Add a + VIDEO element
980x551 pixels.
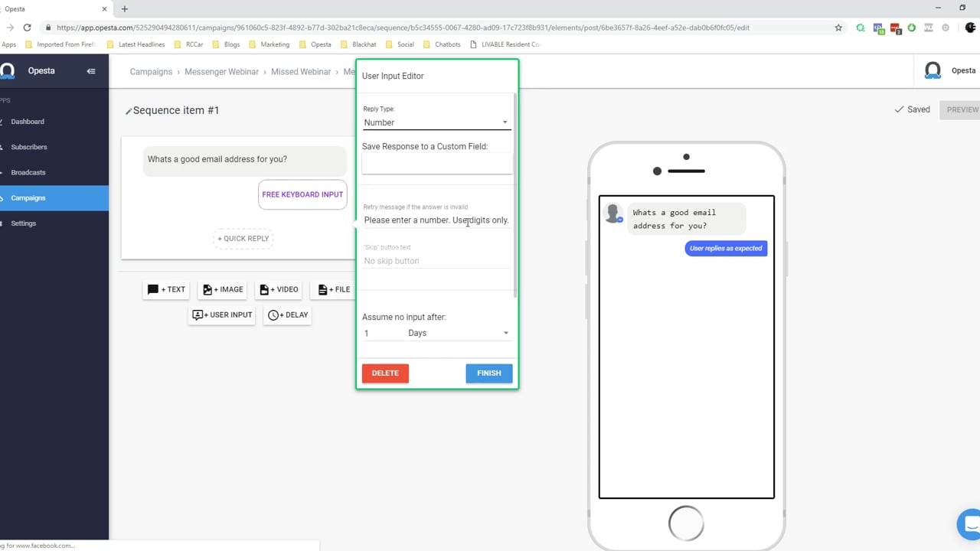point(279,289)
